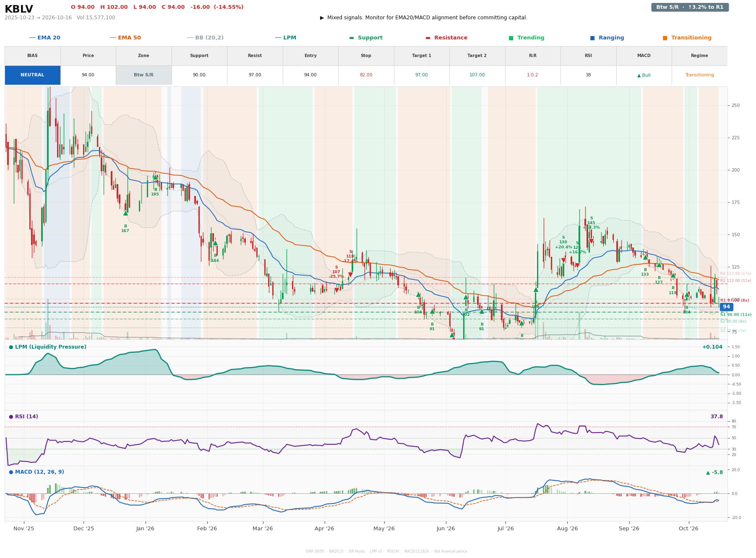Click the Entry column header
Viewport: 756px width, 558px height.
310,56
